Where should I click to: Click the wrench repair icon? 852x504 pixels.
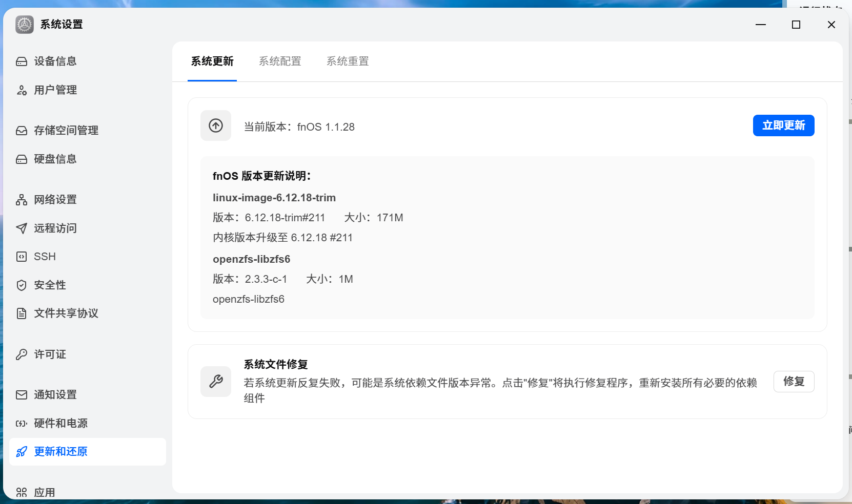pos(216,382)
